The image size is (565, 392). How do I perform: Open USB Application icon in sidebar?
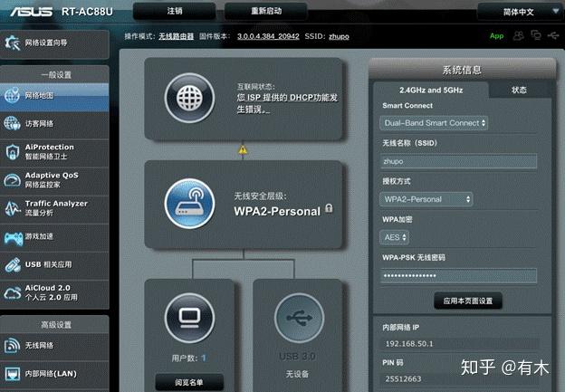tap(13, 265)
